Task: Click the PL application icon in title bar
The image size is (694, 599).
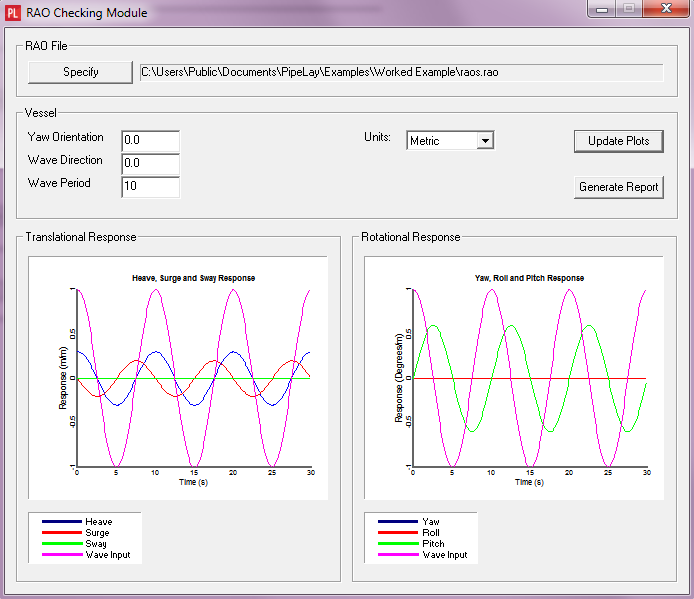Action: click(13, 13)
